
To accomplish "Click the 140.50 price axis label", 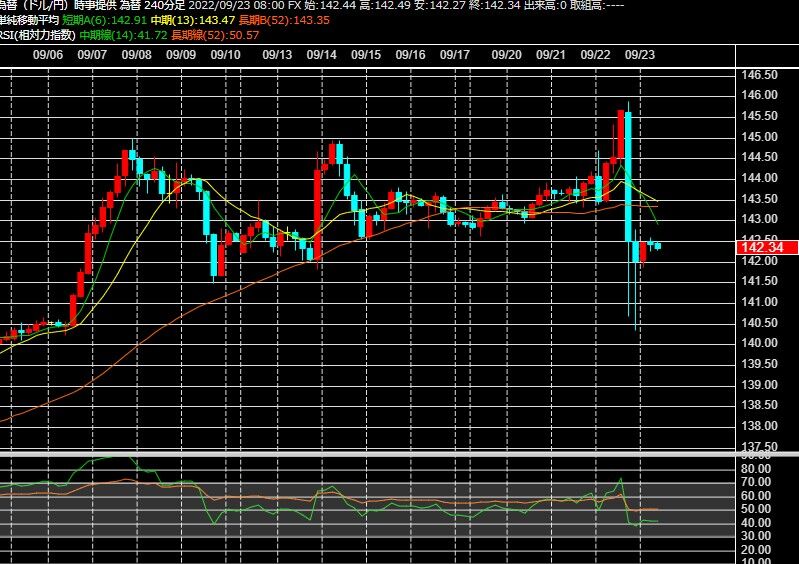I will tap(759, 323).
